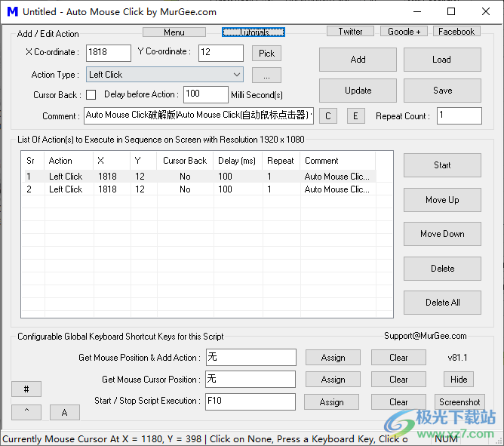Toggle the Cursor Back checkbox
504x446 pixels.
[x=91, y=94]
